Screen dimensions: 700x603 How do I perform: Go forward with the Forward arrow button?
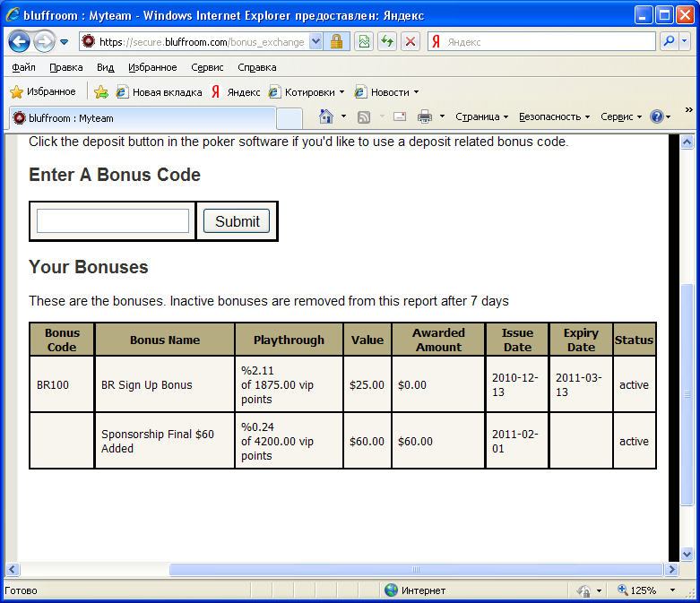pyautogui.click(x=44, y=42)
